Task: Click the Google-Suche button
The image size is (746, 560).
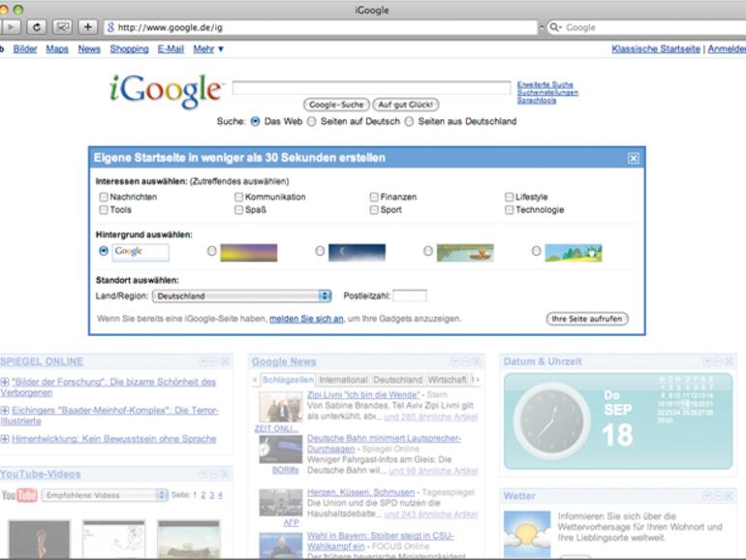Action: pyautogui.click(x=336, y=105)
